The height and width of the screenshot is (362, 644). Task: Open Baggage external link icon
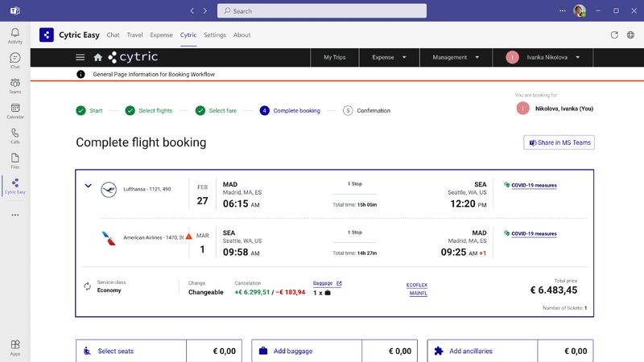339,283
